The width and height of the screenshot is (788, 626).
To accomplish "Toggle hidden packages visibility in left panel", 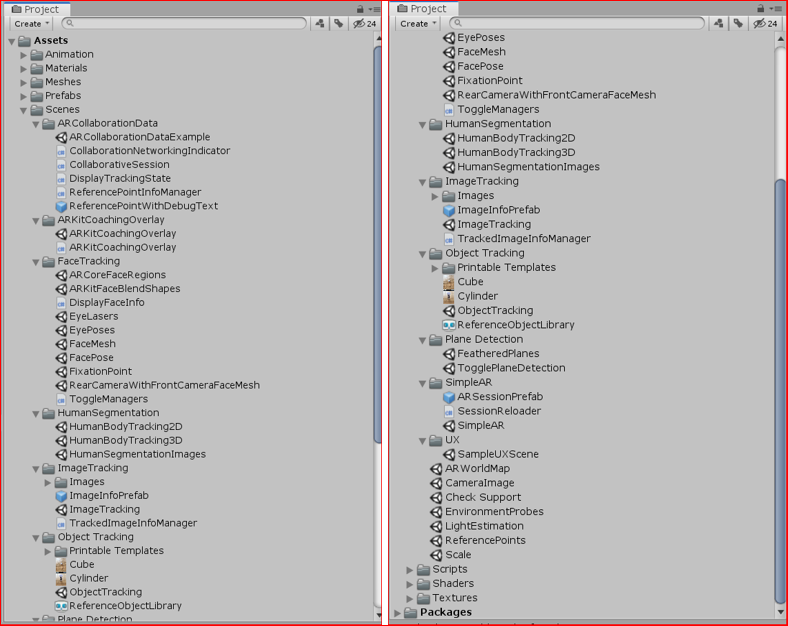I will tap(365, 24).
